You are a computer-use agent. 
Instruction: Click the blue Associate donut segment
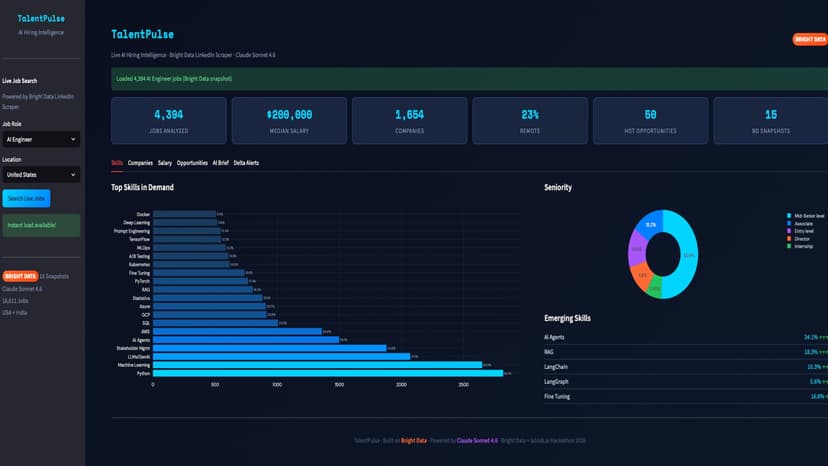(650, 225)
